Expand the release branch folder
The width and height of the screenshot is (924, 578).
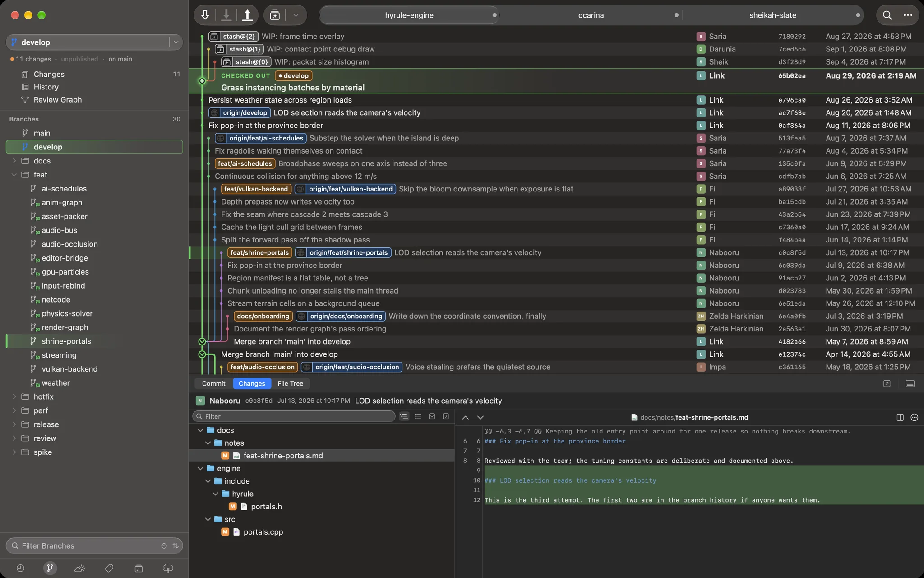(x=14, y=424)
